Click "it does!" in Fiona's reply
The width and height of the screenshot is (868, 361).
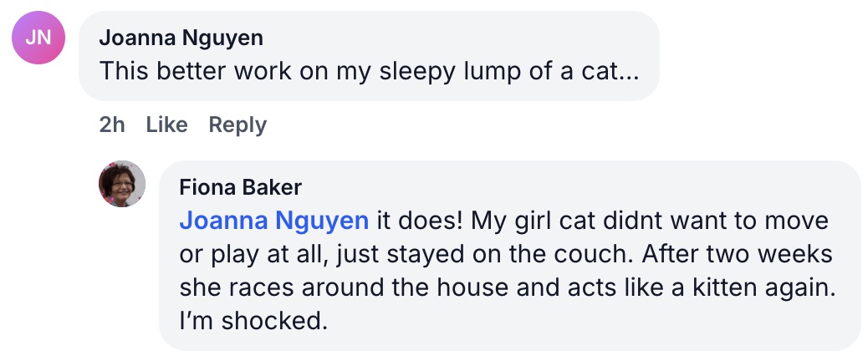(x=416, y=221)
